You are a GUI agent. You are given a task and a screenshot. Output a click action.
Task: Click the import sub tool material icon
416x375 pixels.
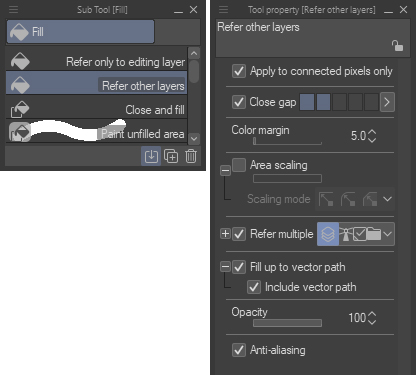click(x=151, y=156)
